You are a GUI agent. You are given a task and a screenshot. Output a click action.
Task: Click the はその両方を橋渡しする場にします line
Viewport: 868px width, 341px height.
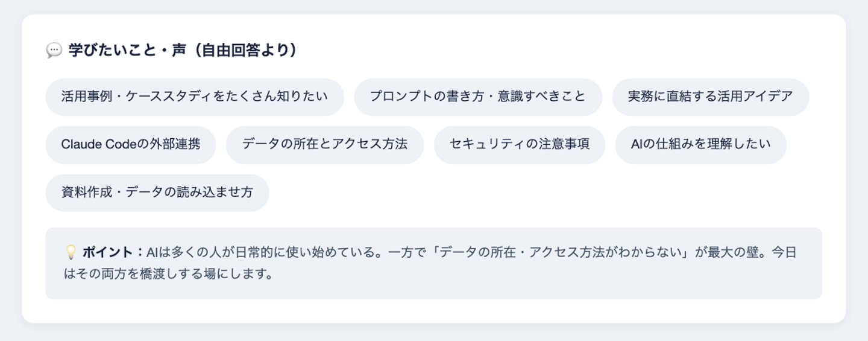[x=168, y=274]
